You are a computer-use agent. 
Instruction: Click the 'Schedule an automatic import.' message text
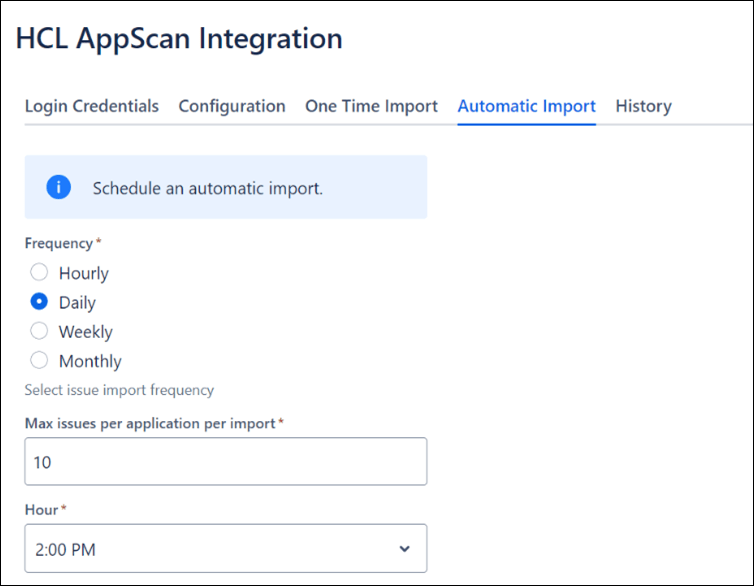(208, 188)
